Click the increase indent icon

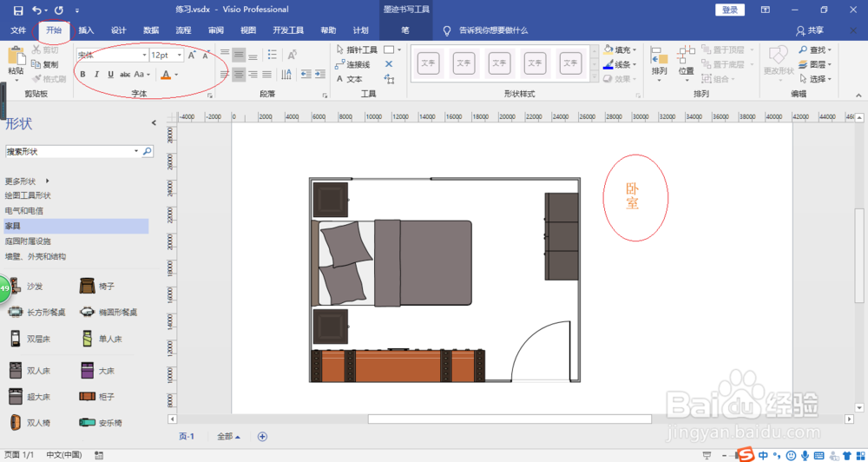click(320, 74)
